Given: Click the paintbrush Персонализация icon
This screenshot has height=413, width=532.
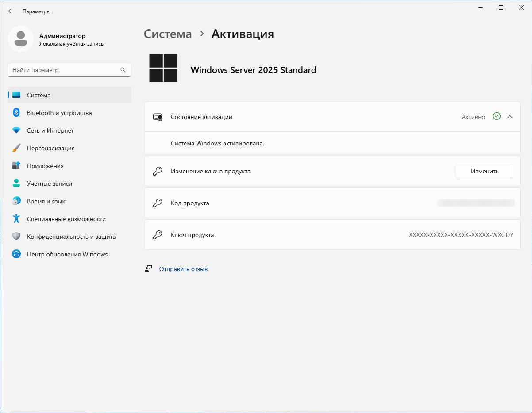Looking at the screenshot, I should pyautogui.click(x=16, y=148).
